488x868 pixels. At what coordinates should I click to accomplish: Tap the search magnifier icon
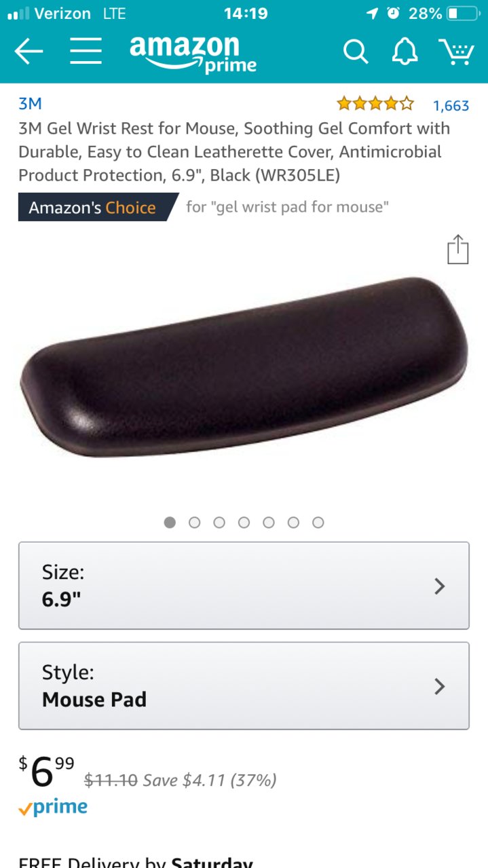click(x=356, y=52)
